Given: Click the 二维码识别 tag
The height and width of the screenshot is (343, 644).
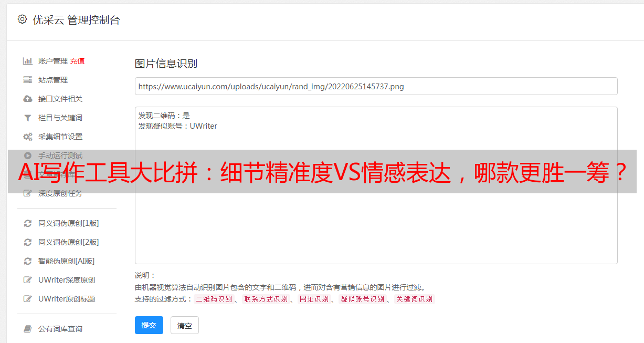Looking at the screenshot, I should tap(214, 299).
